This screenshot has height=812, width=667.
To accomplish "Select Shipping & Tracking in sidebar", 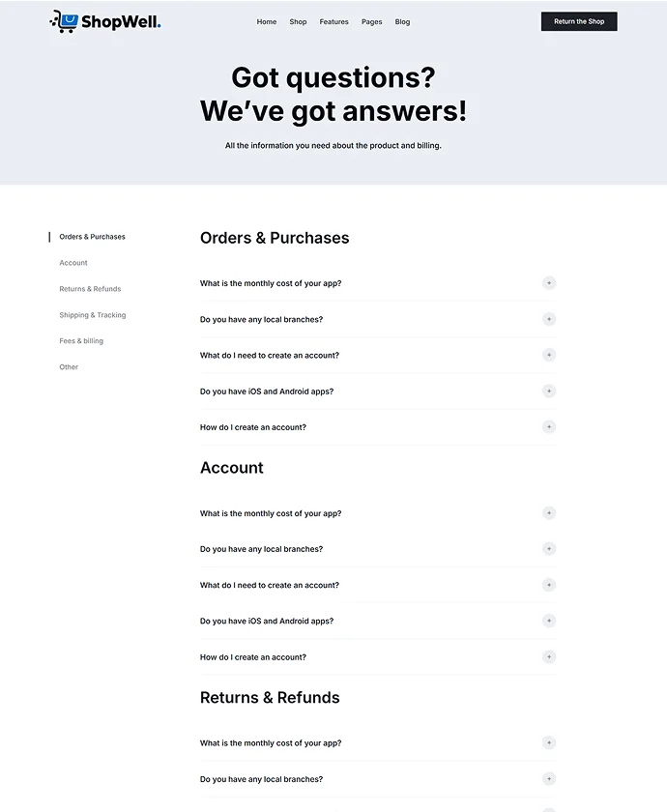I will pos(93,315).
